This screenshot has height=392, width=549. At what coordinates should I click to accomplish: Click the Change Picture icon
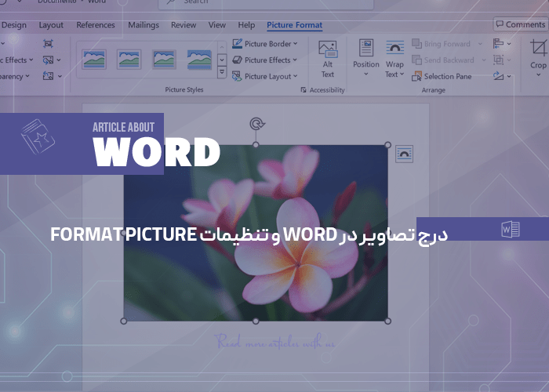[48, 60]
